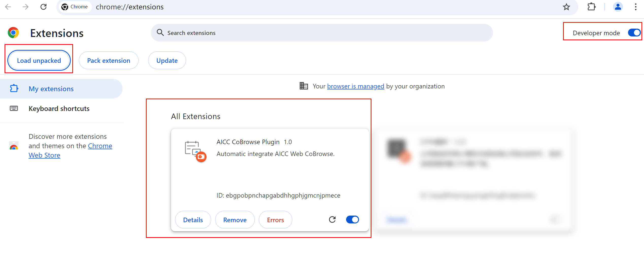This screenshot has height=266, width=644.
Task: Open Details for AICC CoBrowse Plugin
Action: [x=193, y=220]
